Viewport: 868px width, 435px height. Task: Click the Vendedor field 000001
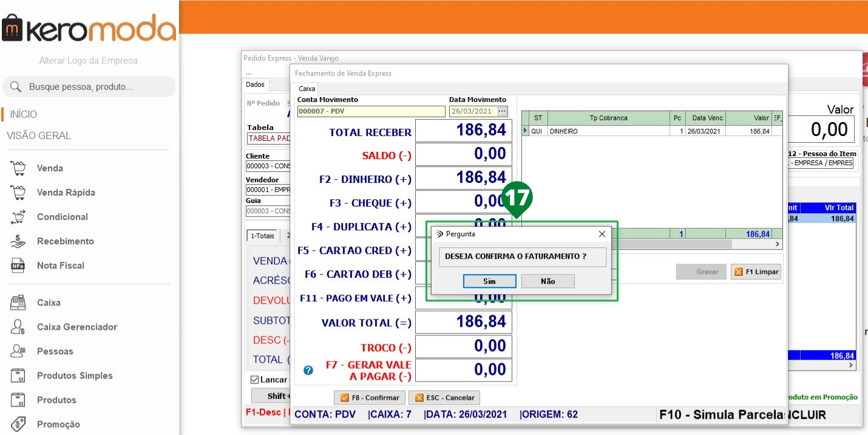pos(268,190)
